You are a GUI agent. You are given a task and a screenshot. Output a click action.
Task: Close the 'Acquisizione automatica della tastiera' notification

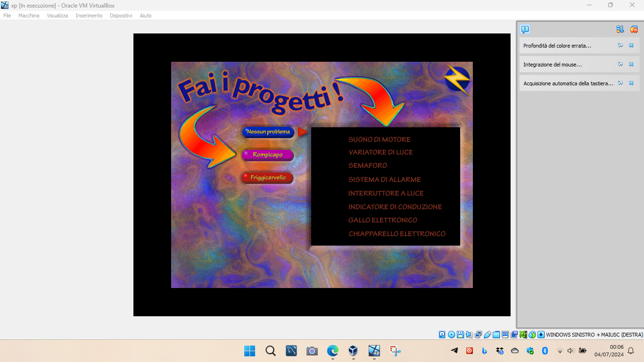[x=631, y=83]
